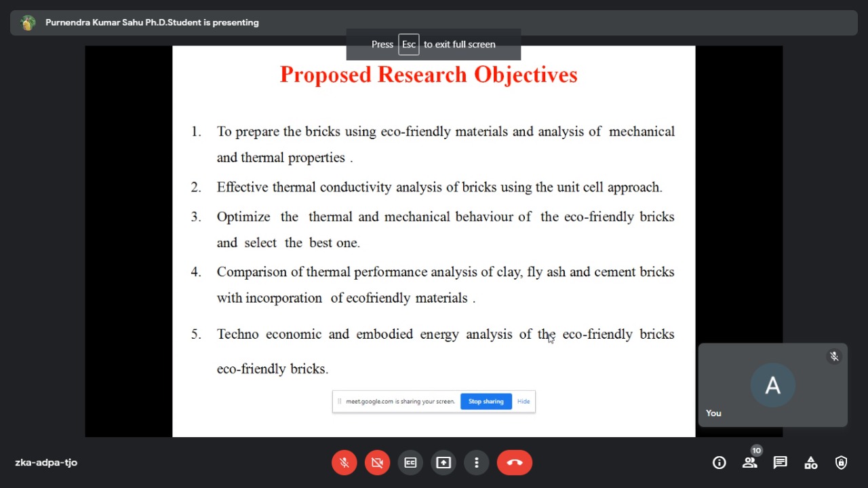
Task: Click the Esc key hint in fullscreen notice
Action: 409,44
